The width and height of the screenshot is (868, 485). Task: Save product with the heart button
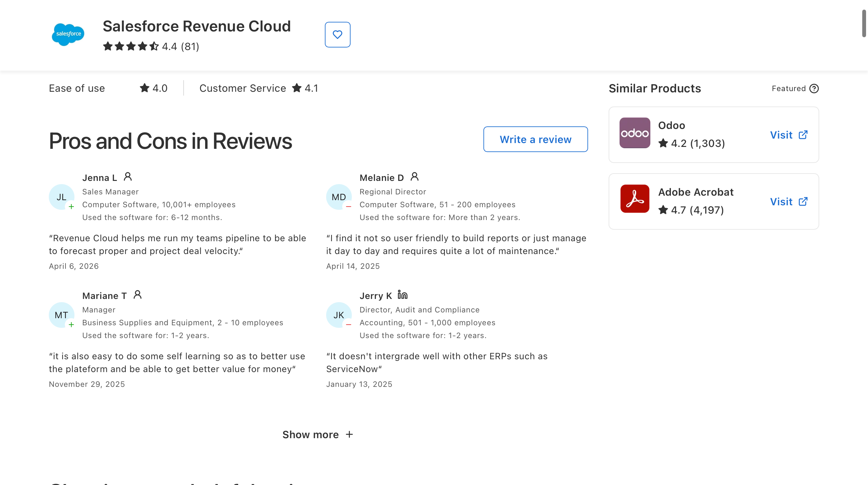(x=337, y=35)
